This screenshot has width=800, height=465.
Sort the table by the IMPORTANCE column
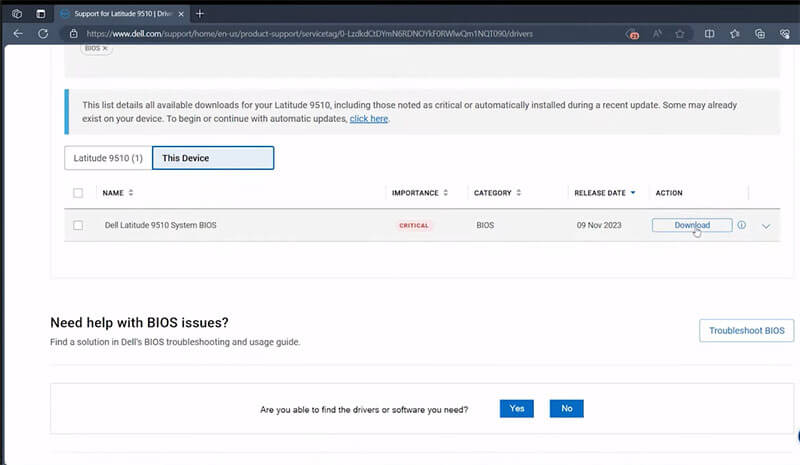pos(419,193)
